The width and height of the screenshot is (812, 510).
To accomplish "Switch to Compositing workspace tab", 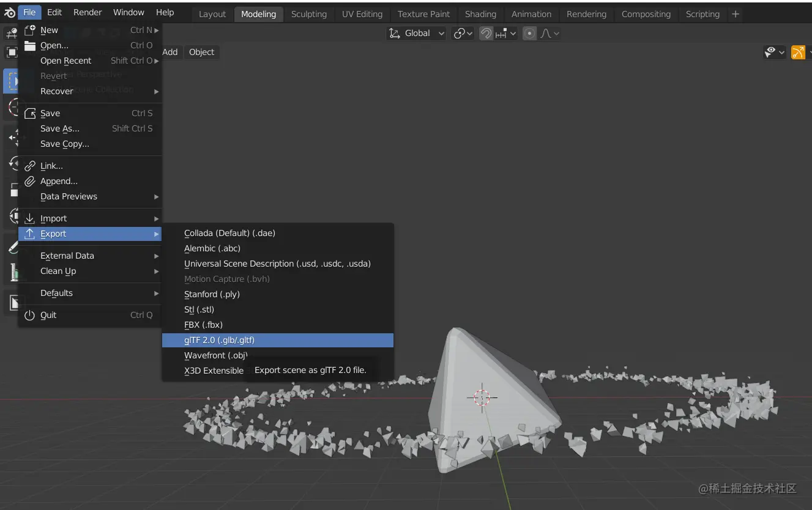I will pos(646,14).
